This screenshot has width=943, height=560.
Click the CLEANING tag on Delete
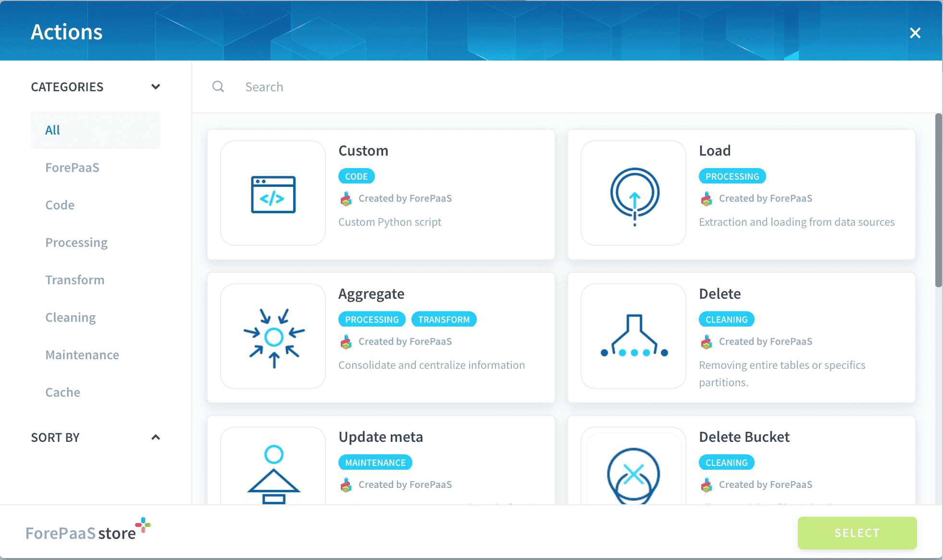click(x=727, y=319)
